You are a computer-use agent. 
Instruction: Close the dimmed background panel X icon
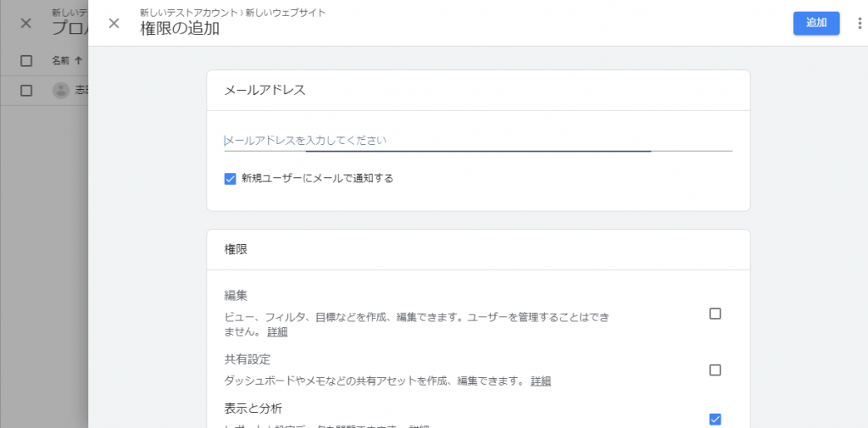click(25, 23)
